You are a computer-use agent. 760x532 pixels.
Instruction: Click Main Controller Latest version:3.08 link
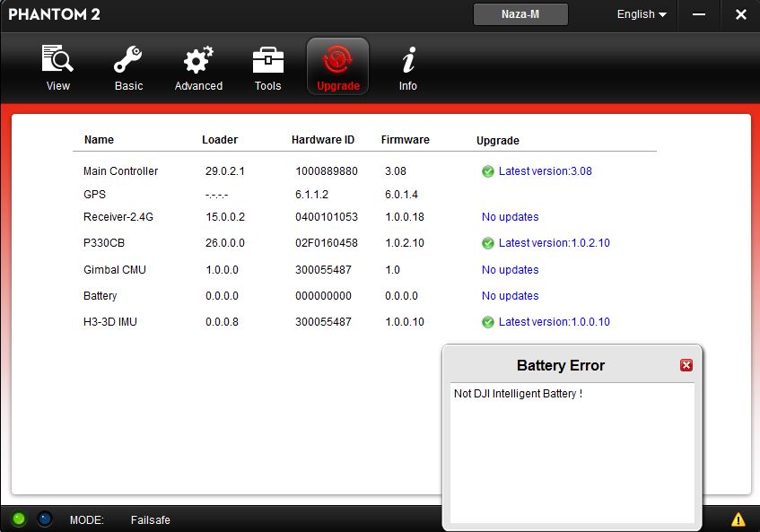click(x=545, y=171)
